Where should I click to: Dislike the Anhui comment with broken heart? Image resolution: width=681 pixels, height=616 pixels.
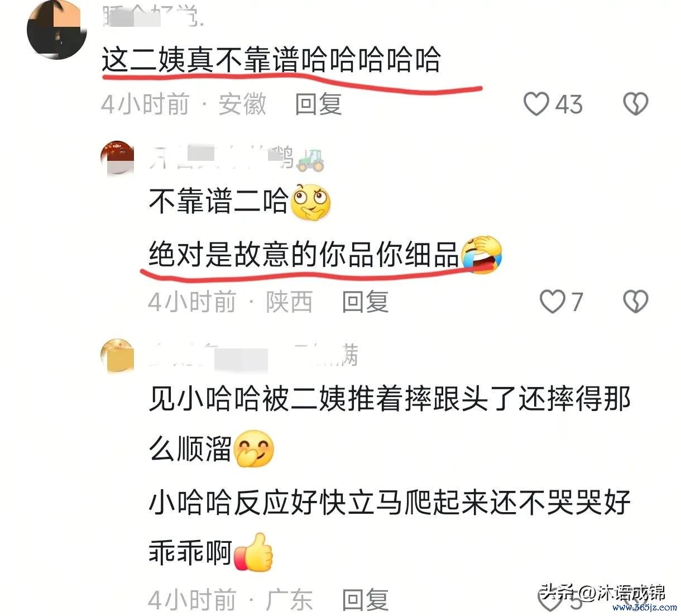pos(635,104)
